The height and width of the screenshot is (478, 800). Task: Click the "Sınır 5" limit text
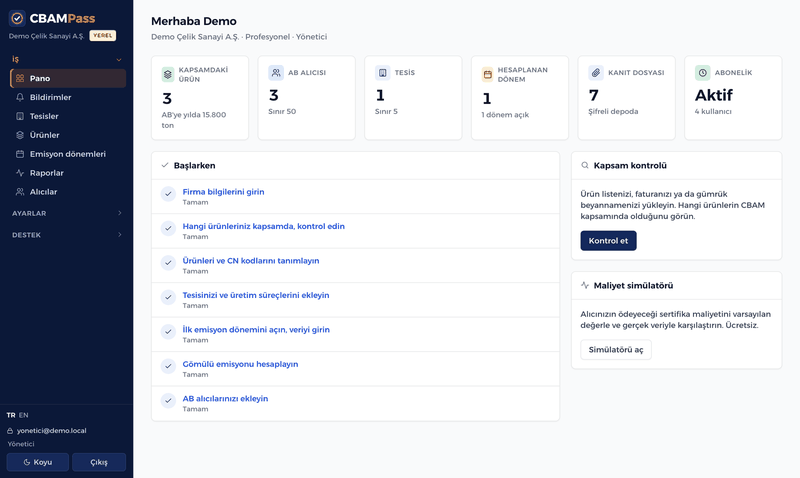point(386,111)
